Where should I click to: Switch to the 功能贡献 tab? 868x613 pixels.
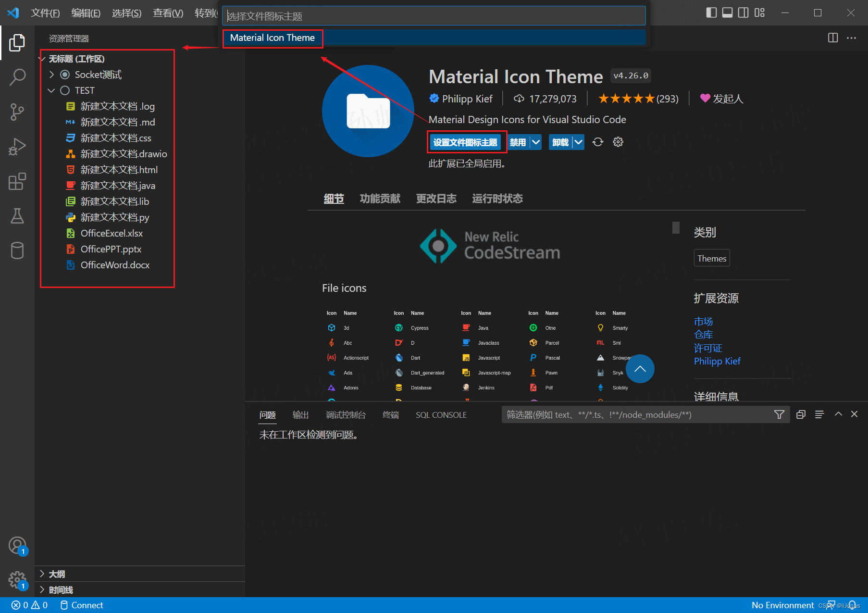(x=380, y=198)
